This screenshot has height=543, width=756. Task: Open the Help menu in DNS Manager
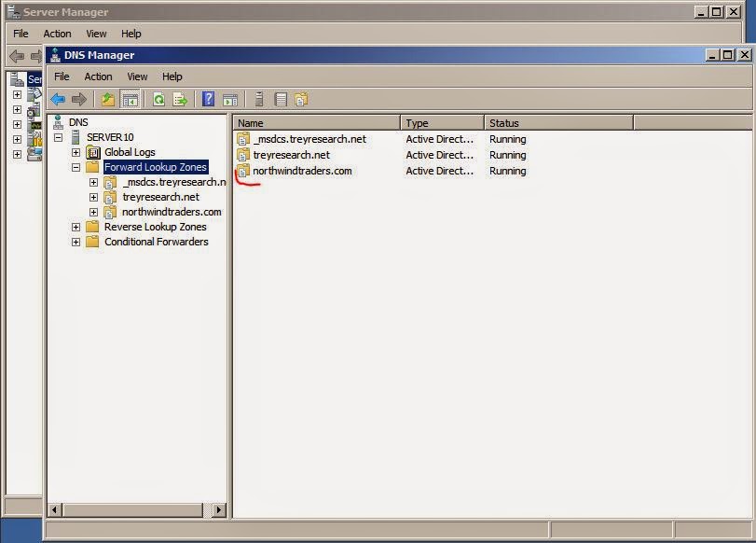pos(172,77)
